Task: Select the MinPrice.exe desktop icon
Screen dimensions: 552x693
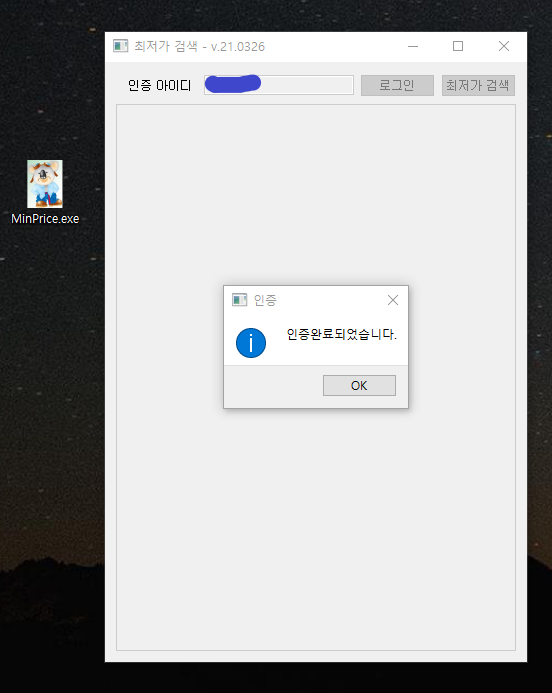Action: (x=45, y=184)
